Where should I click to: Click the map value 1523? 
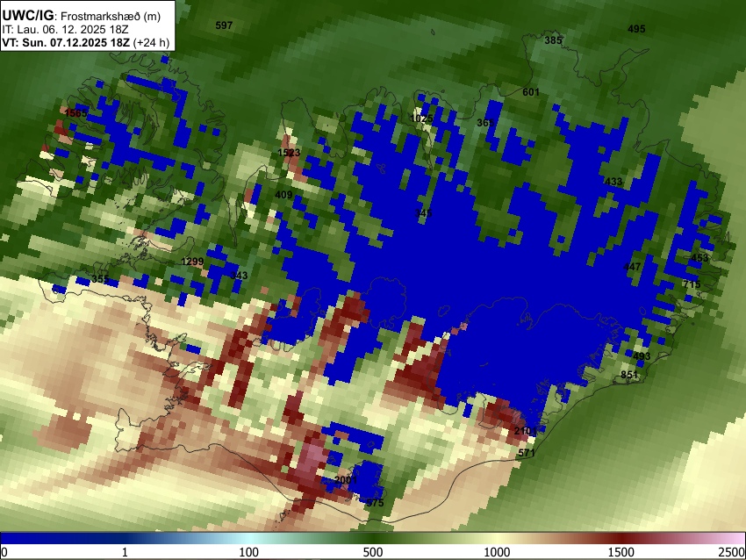[289, 153]
